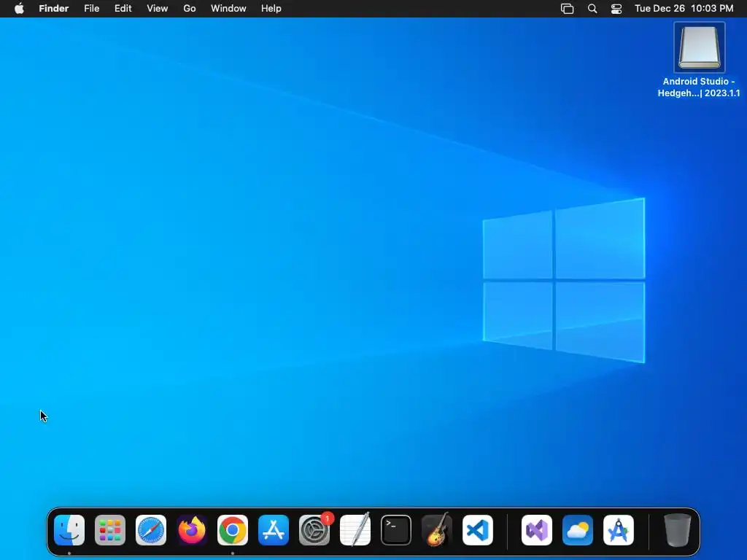Open the Finder application menu

click(x=54, y=9)
